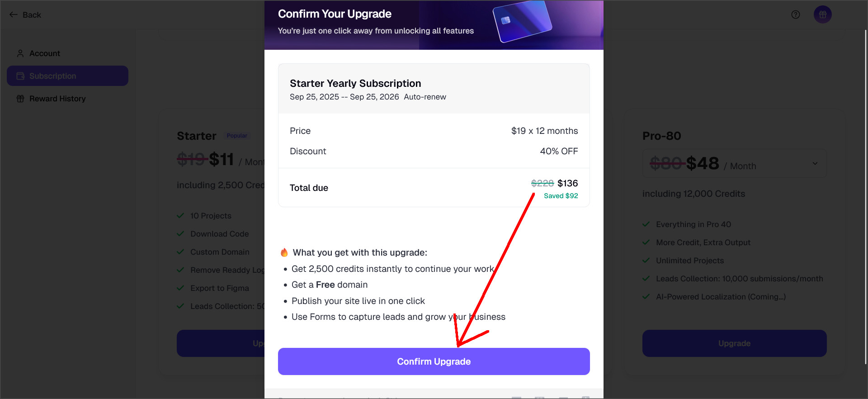The width and height of the screenshot is (868, 399).
Task: Click the Back link text
Action: [x=32, y=15]
